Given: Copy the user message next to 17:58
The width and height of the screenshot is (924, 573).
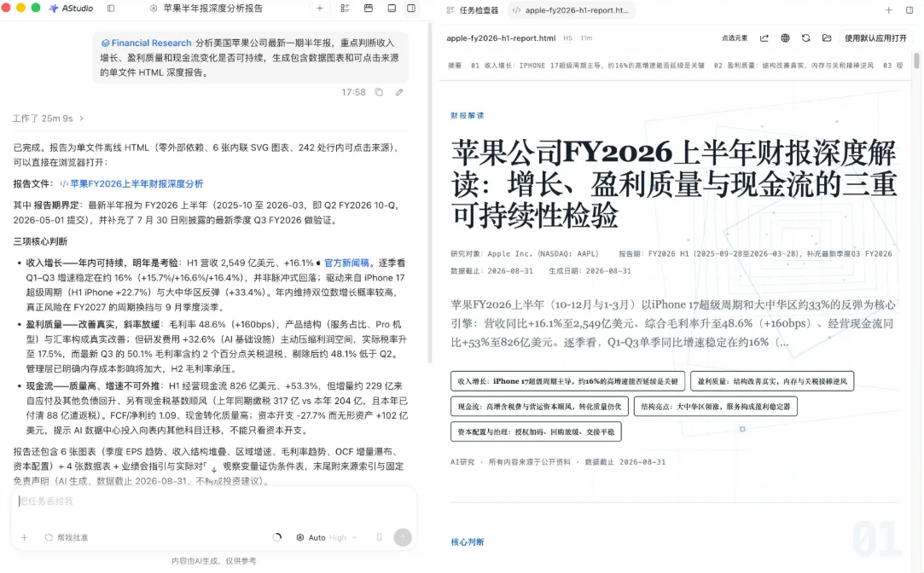Looking at the screenshot, I should 379,92.
